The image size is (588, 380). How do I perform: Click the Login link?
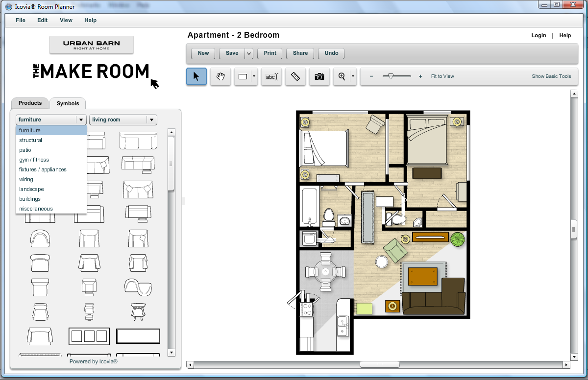tap(539, 35)
